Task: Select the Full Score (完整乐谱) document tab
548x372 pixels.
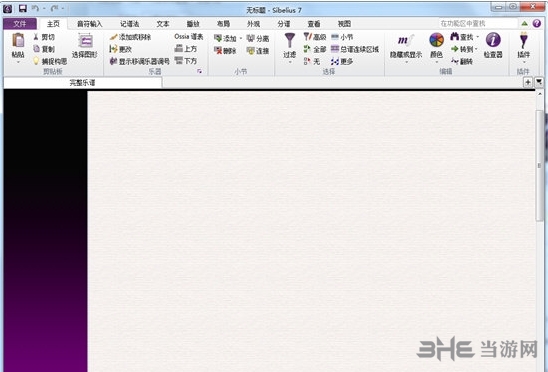Action: [83, 83]
